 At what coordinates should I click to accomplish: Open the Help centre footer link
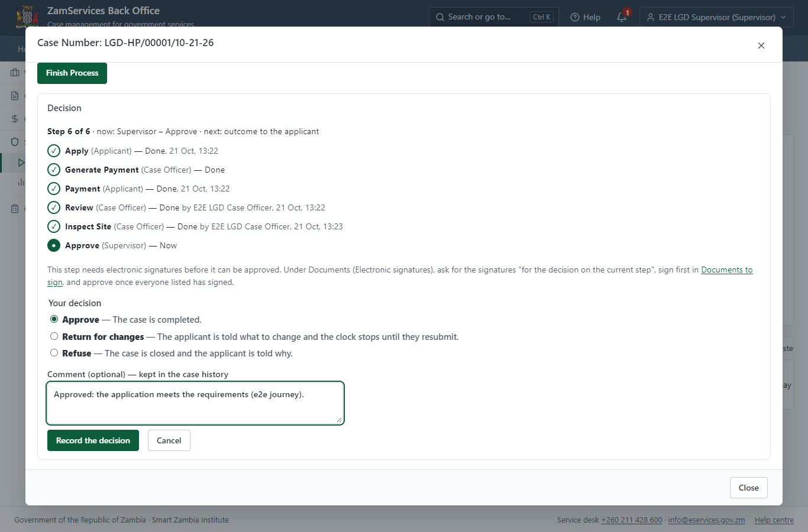[x=774, y=520]
